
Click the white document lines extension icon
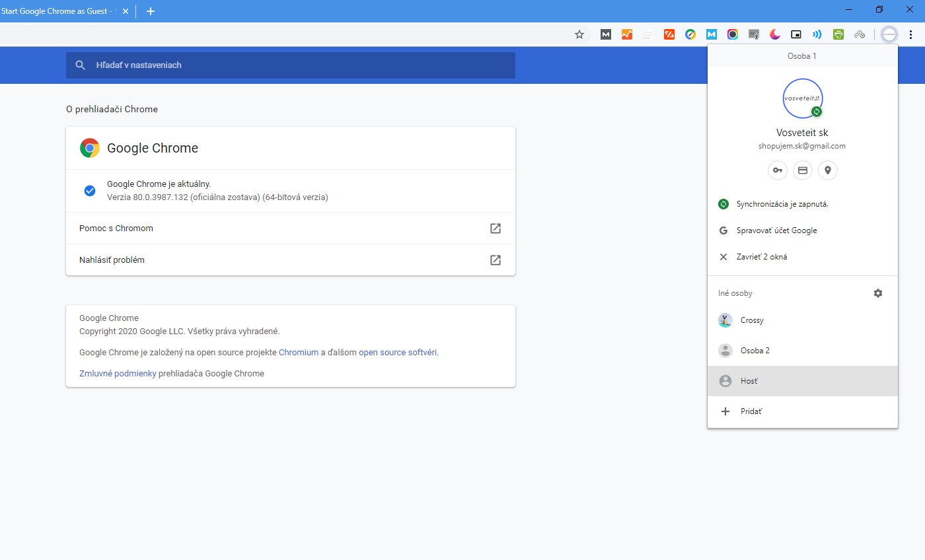pos(648,34)
